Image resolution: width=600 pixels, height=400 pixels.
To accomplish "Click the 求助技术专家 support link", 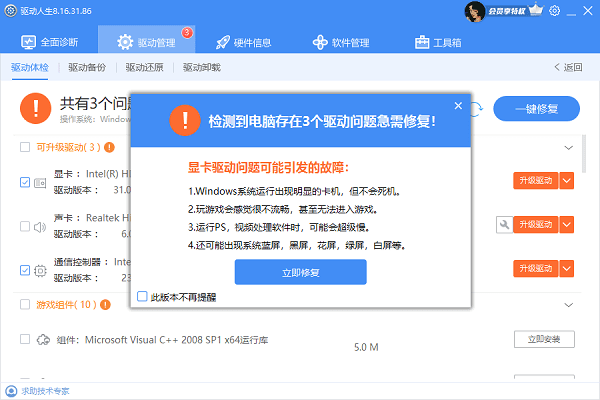I will 45,391.
